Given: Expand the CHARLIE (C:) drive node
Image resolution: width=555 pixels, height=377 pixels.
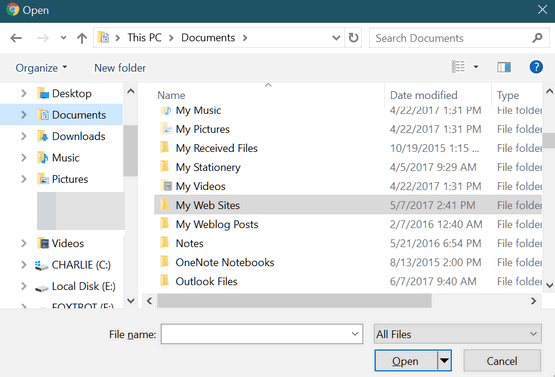Looking at the screenshot, I should point(24,265).
